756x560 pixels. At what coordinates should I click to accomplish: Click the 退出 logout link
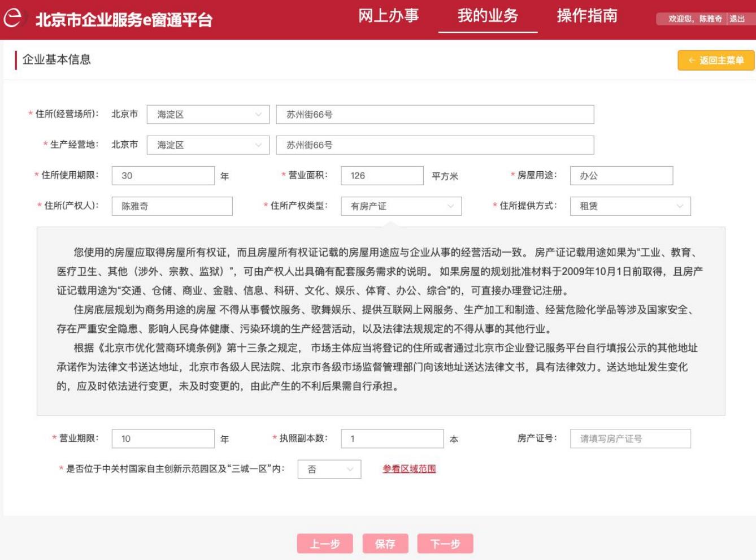pyautogui.click(x=737, y=19)
